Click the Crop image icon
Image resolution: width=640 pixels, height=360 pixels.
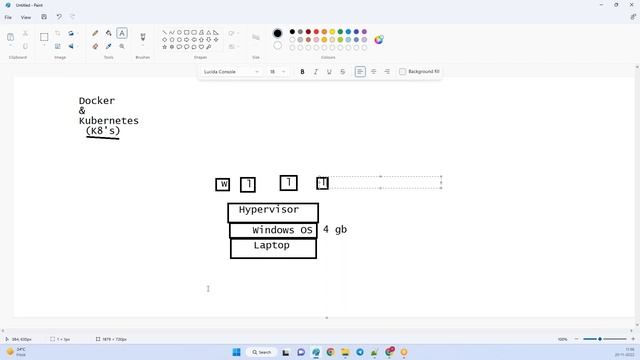tap(58, 33)
